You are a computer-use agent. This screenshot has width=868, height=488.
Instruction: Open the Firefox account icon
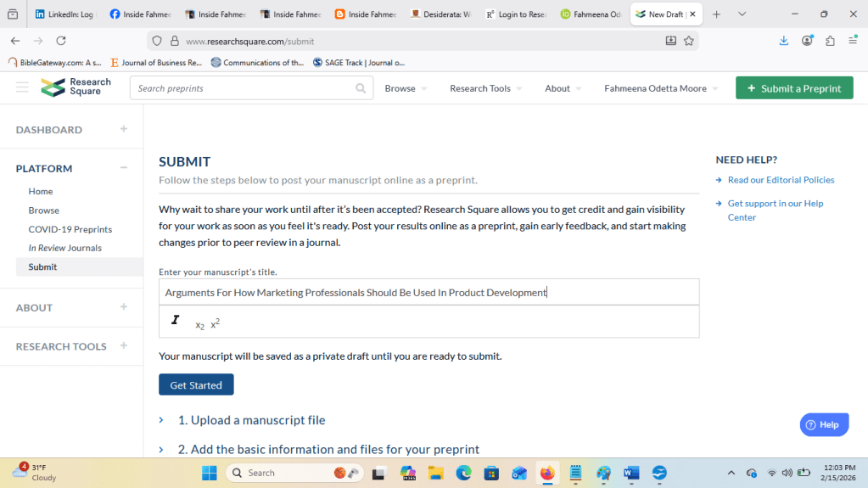(x=807, y=41)
